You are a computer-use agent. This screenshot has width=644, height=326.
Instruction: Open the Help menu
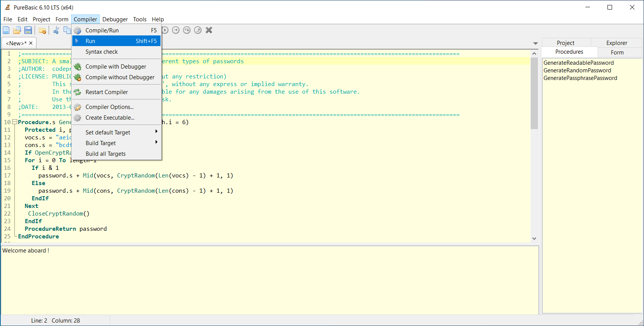coord(158,19)
